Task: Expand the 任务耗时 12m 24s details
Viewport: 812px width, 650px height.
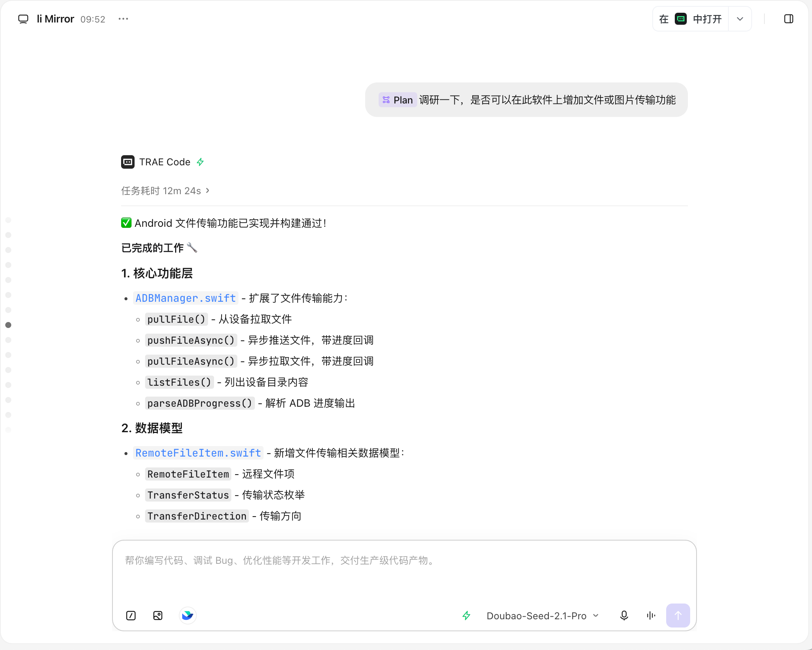Action: 165,191
